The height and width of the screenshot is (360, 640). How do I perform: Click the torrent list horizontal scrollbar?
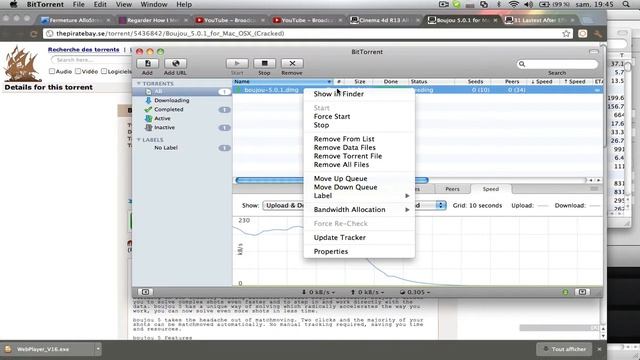pos(332,180)
